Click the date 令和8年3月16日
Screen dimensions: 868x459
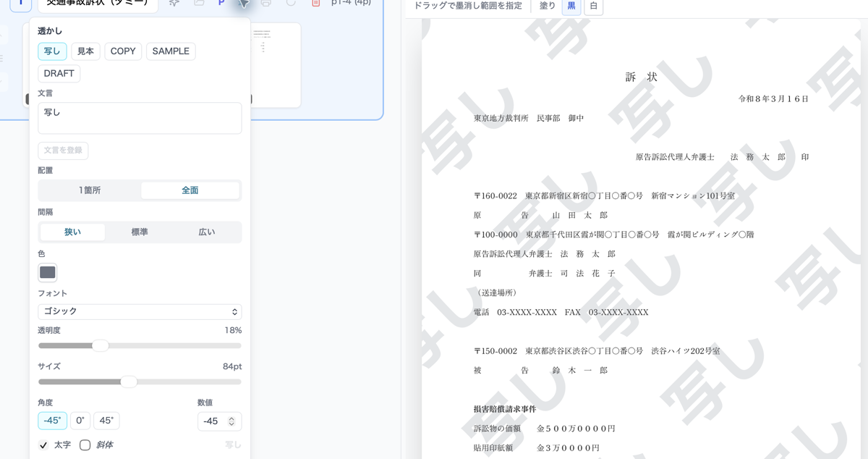point(773,98)
